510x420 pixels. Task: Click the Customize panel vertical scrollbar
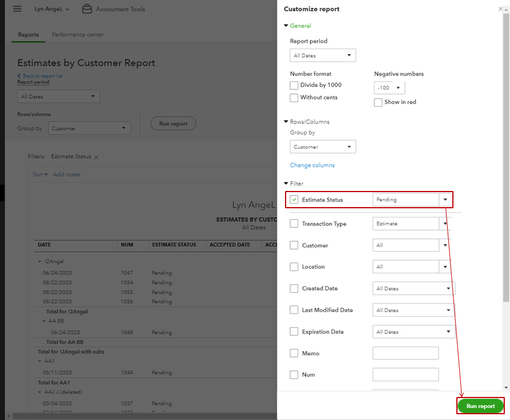click(x=506, y=157)
